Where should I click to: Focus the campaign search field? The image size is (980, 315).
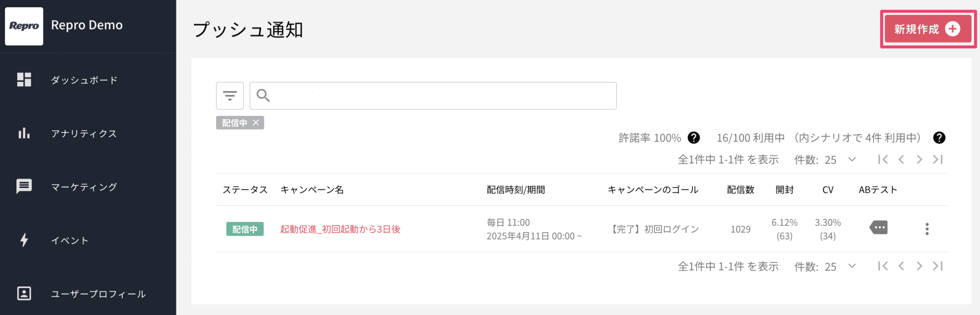433,96
